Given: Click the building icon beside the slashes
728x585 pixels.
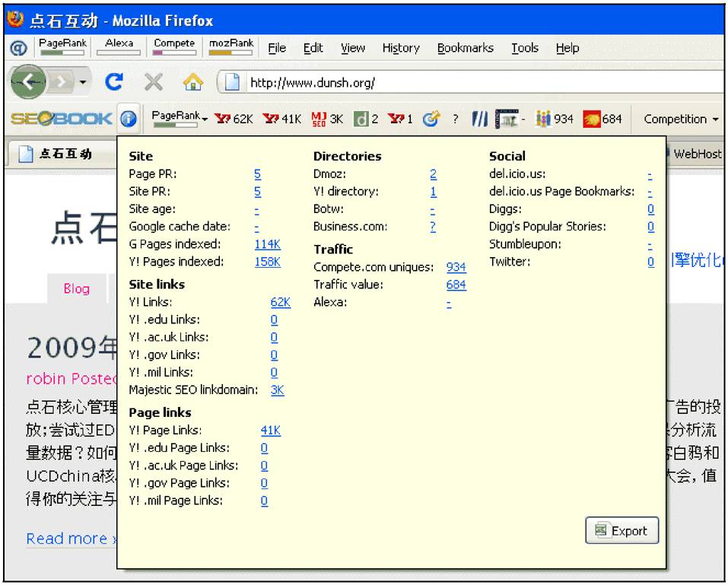Looking at the screenshot, I should [507, 119].
